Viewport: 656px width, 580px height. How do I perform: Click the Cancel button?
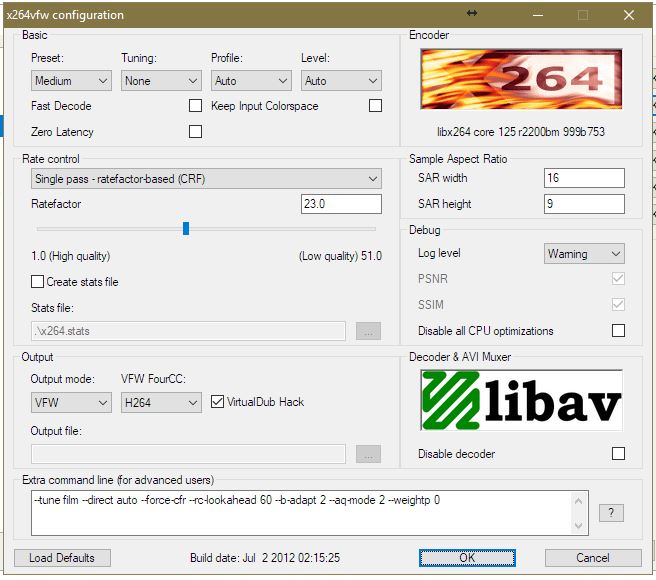click(593, 558)
